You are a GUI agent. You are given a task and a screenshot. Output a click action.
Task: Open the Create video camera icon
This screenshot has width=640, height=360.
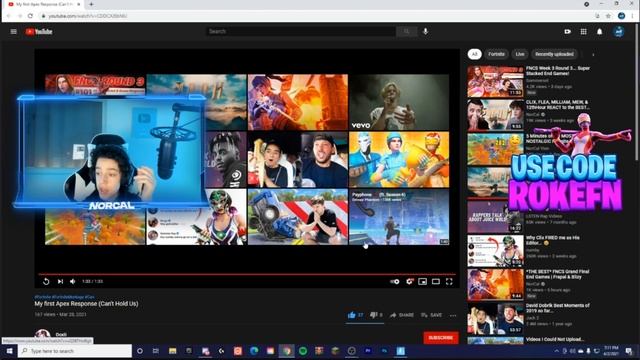pos(567,31)
